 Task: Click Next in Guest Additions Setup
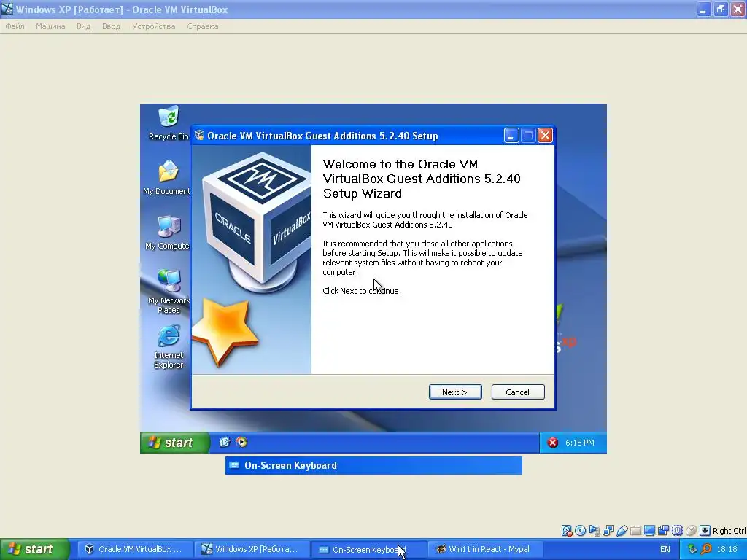point(455,392)
